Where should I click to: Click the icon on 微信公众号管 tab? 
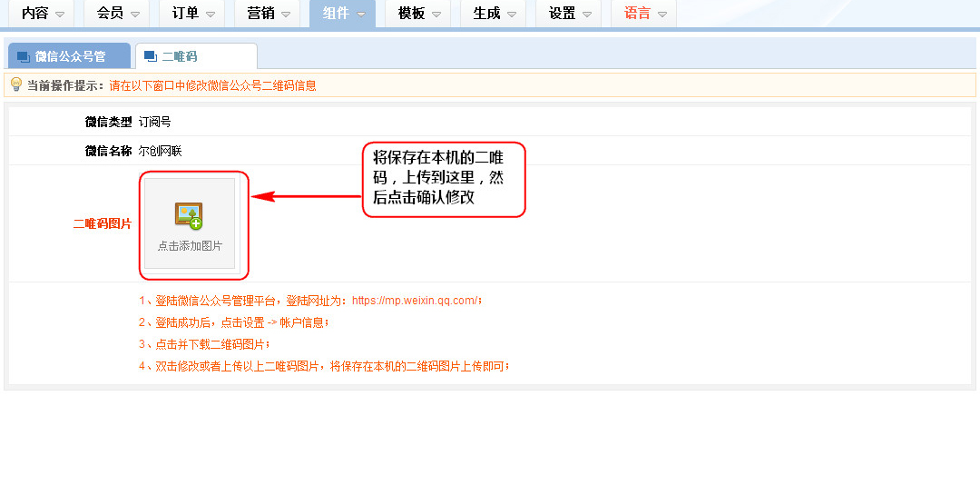[x=24, y=56]
